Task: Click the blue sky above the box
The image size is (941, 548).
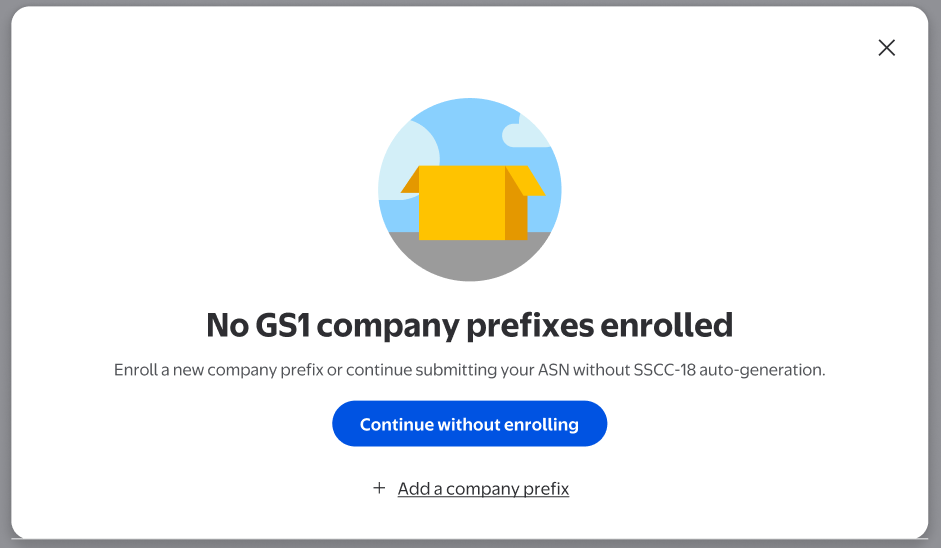Action: pyautogui.click(x=460, y=130)
